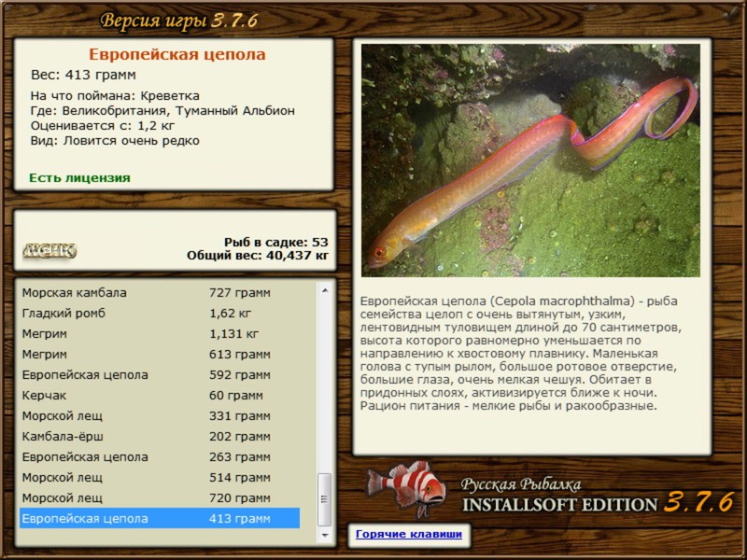Click Где: Великобритания, Туманный Альбион line
Image resolution: width=747 pixels, height=560 pixels.
click(x=162, y=111)
